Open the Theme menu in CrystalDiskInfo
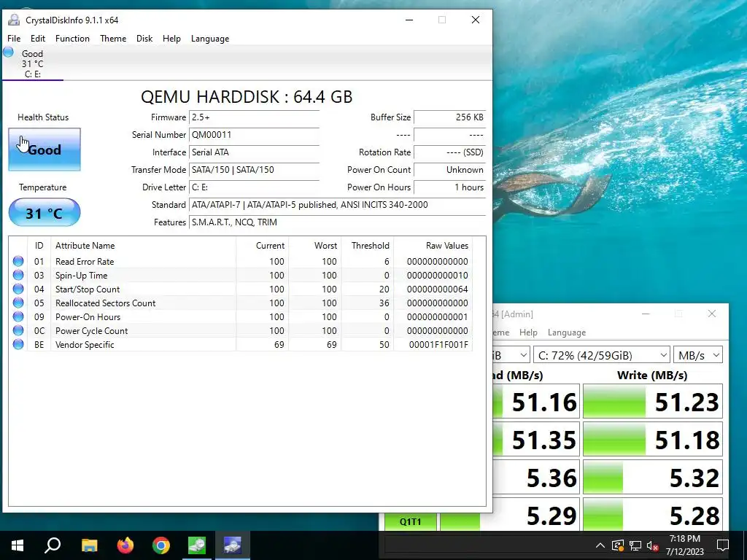Screen dimensions: 747x560 click(113, 39)
